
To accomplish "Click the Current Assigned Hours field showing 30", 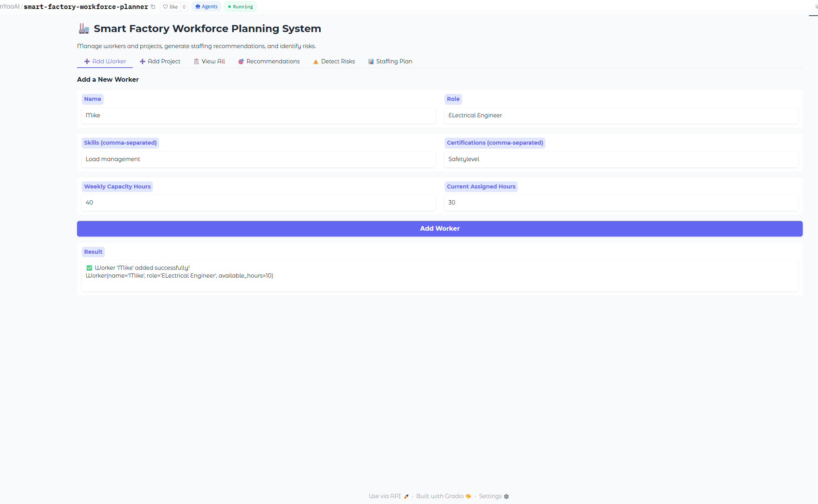I will click(x=621, y=203).
